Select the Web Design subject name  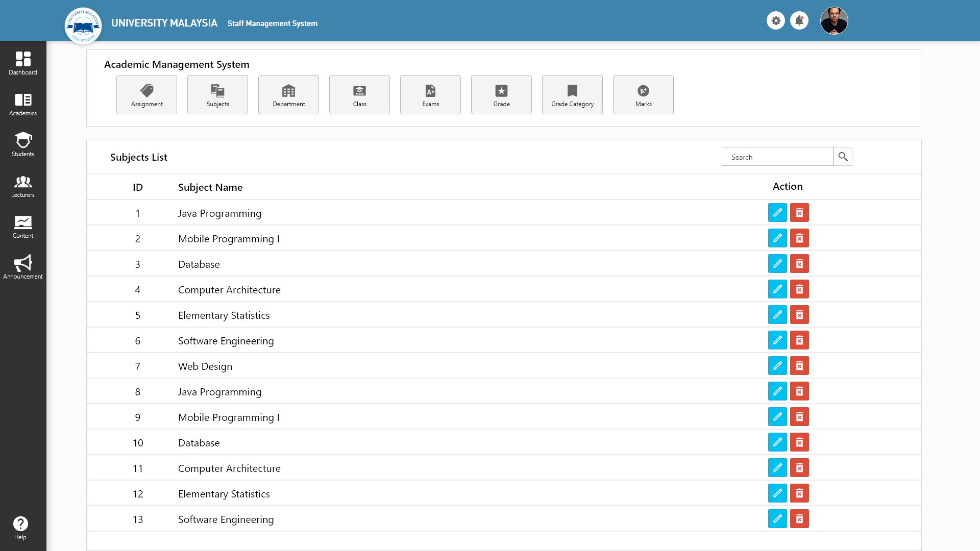click(205, 366)
